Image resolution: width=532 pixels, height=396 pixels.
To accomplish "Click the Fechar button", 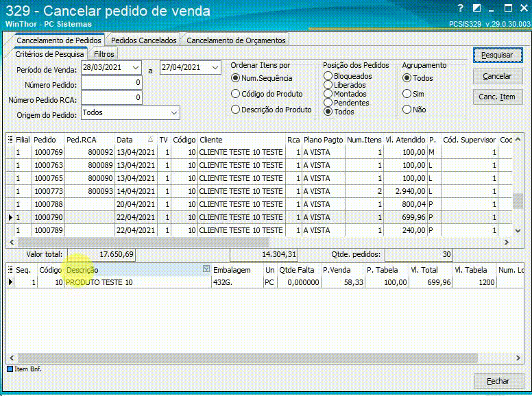I will coord(498,381).
